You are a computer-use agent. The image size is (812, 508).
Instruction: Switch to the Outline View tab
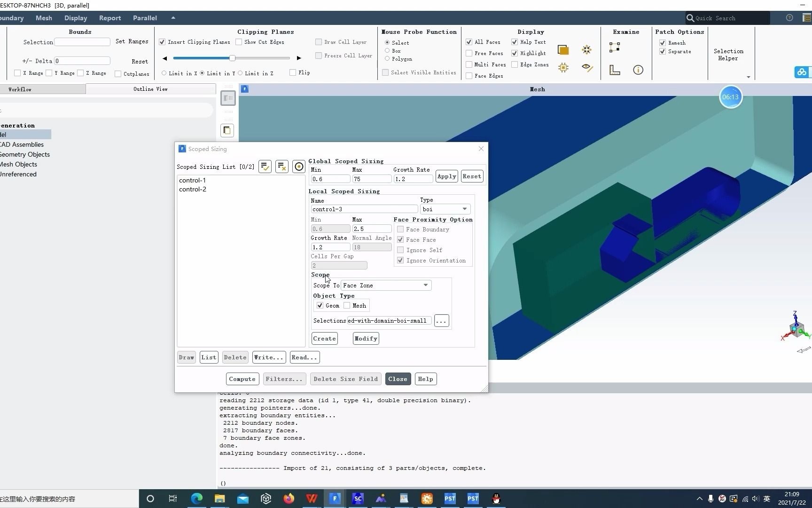pos(150,89)
